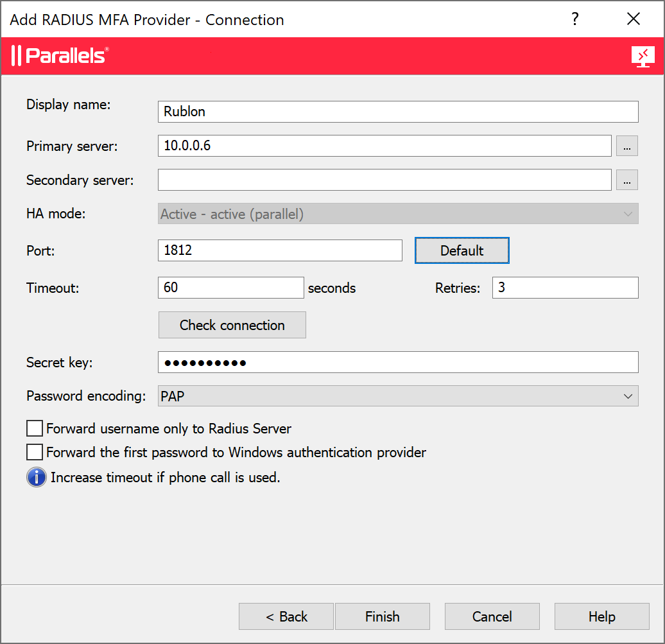The image size is (665, 644).
Task: Click Finish to complete the wizard
Action: [382, 616]
